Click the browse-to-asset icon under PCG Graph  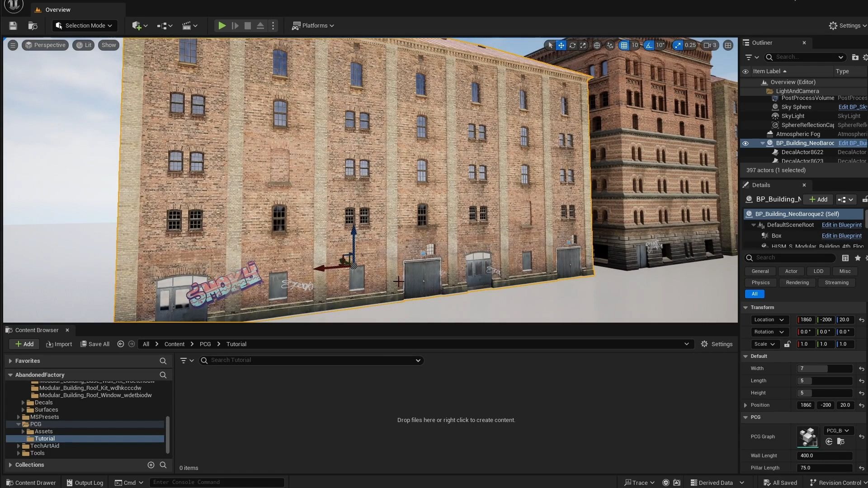[840, 441]
